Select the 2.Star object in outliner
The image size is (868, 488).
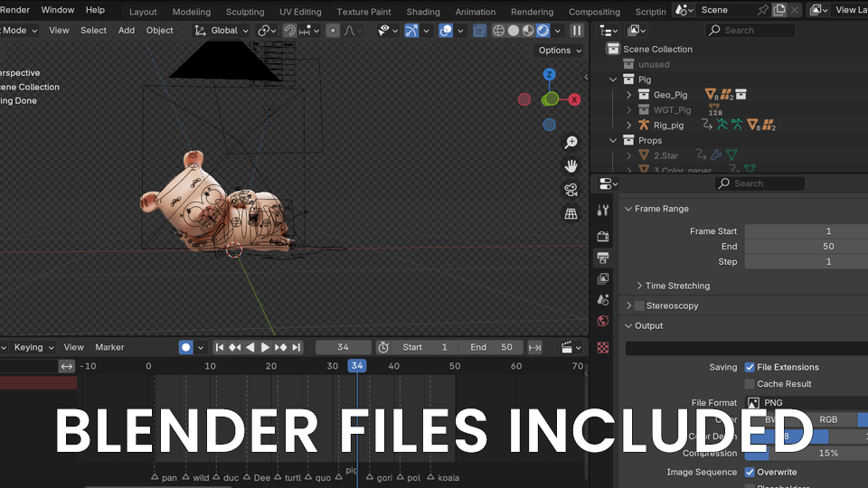[x=665, y=155]
